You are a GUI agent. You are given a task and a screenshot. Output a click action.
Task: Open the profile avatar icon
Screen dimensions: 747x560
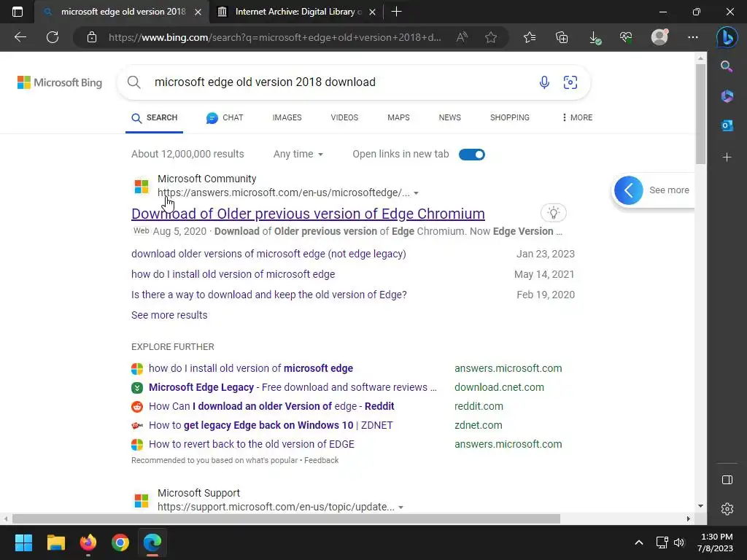click(x=659, y=36)
